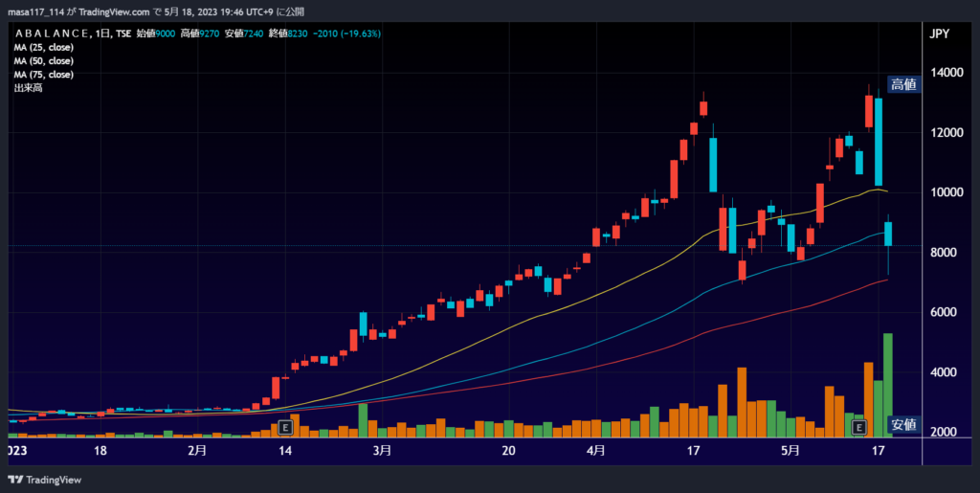
Task: Click the 安値7240 value in the legend
Action: [x=244, y=34]
